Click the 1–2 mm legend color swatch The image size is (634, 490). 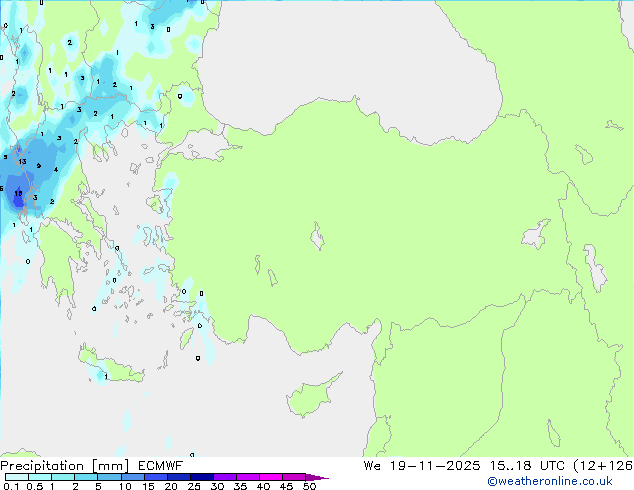click(x=63, y=477)
